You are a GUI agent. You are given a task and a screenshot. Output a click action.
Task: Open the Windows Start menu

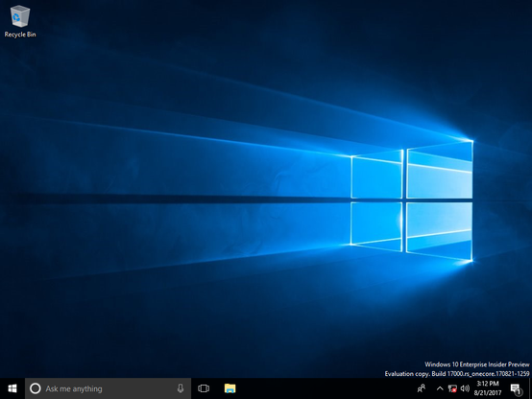[x=12, y=388]
